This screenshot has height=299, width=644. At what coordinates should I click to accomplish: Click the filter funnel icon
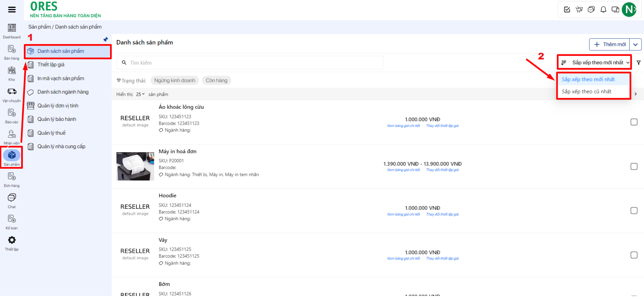coord(638,62)
